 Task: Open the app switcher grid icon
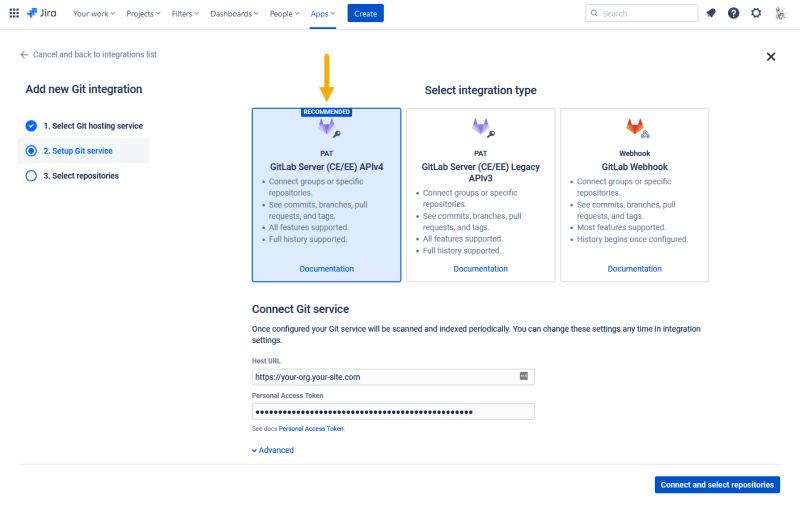[x=14, y=13]
